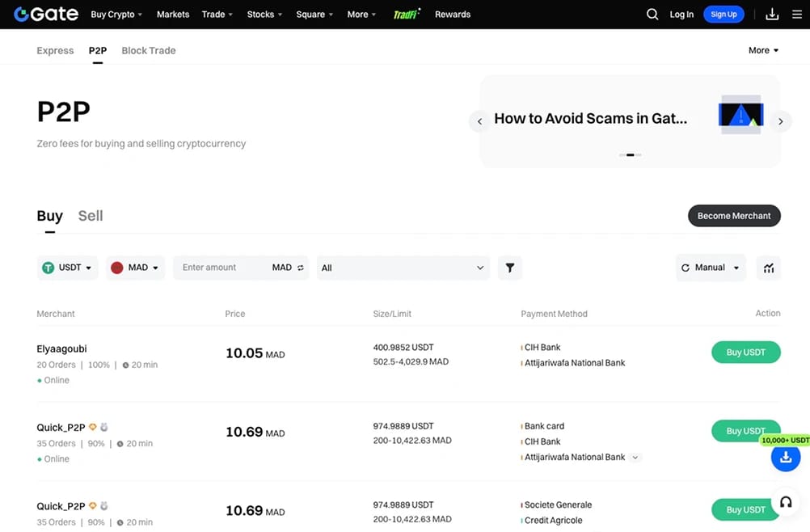
Task: Click the filter funnel icon
Action: (x=510, y=268)
